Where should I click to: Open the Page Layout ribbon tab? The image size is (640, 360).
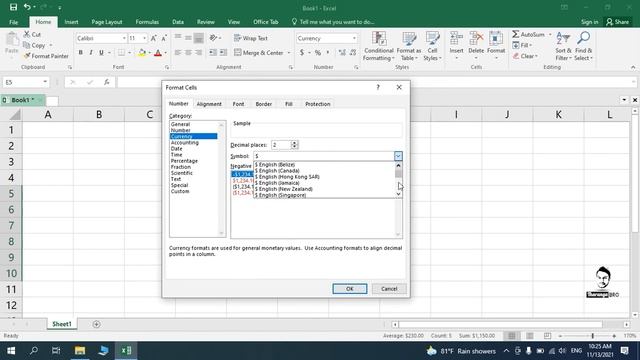(x=107, y=22)
